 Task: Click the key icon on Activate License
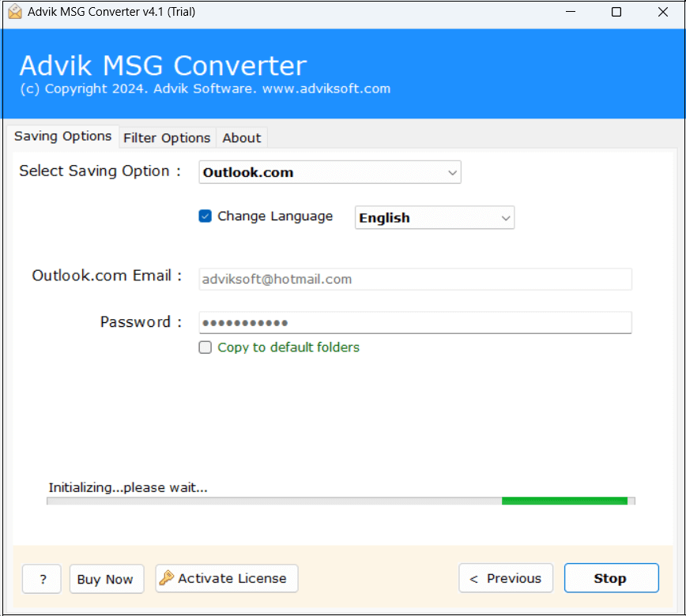(x=166, y=578)
